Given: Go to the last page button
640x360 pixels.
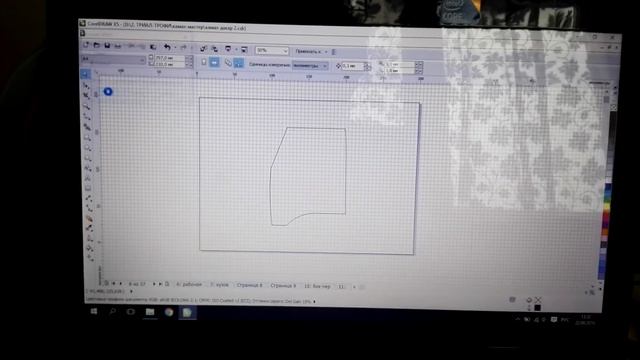Looking at the screenshot, I should pyautogui.click(x=160, y=284).
